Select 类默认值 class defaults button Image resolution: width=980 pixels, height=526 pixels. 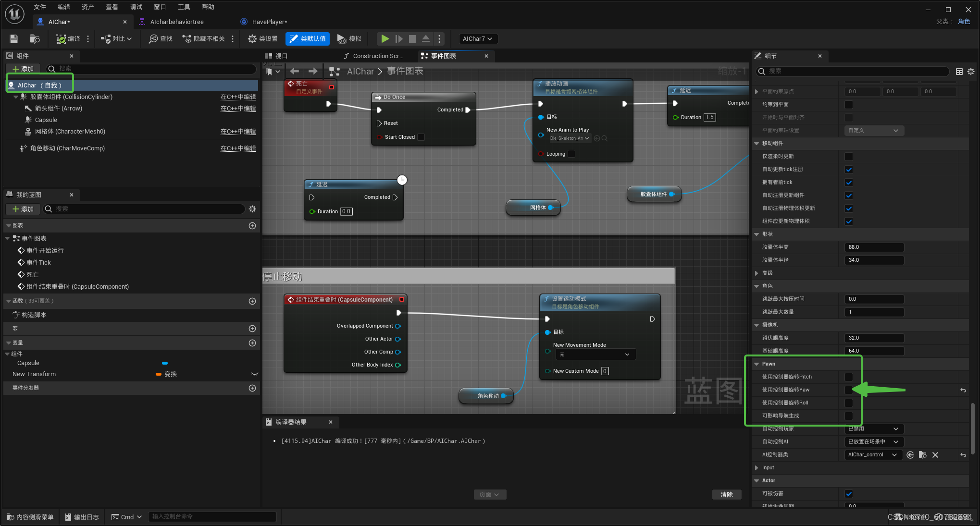[308, 39]
